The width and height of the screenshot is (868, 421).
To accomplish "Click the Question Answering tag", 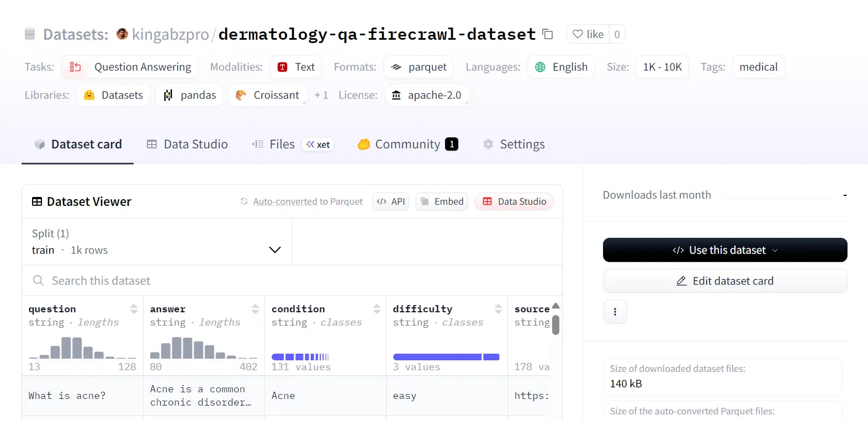I will 130,67.
